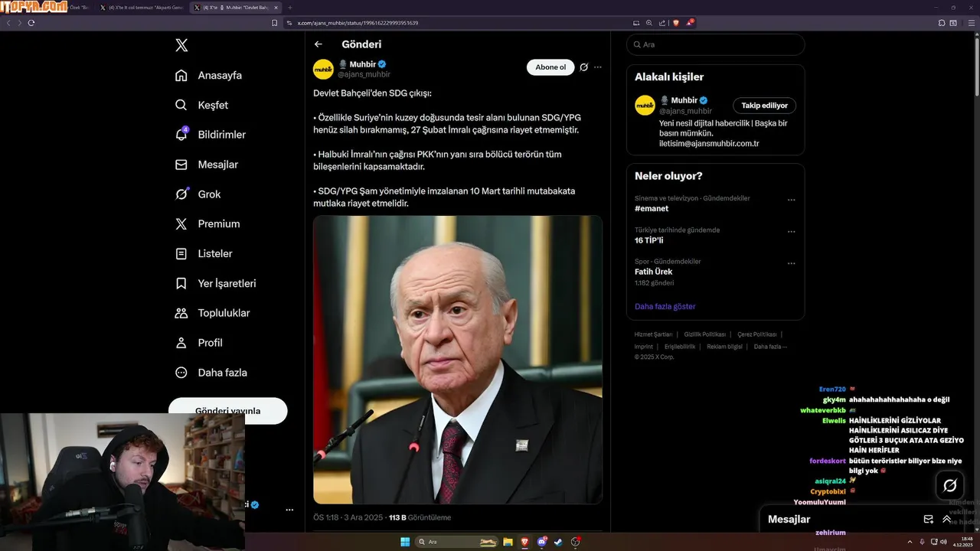This screenshot has width=980, height=551.
Task: Open Erişilebilirlik footer link
Action: pos(680,347)
